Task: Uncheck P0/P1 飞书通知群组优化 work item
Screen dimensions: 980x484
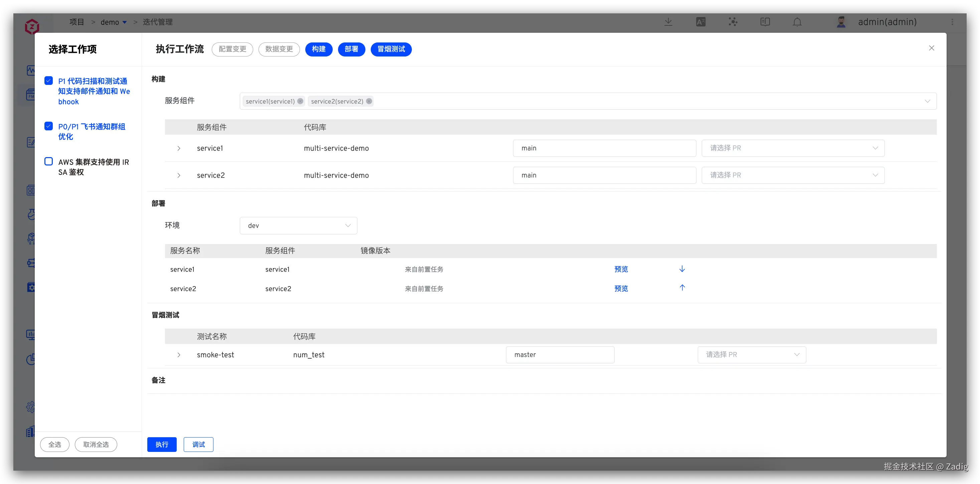Action: coord(49,126)
